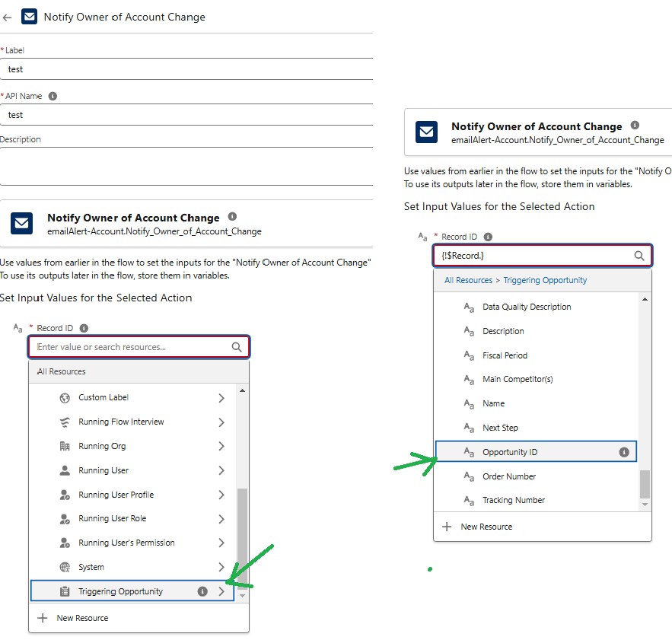
Task: Expand the Running User Role chevron
Action: click(x=221, y=519)
